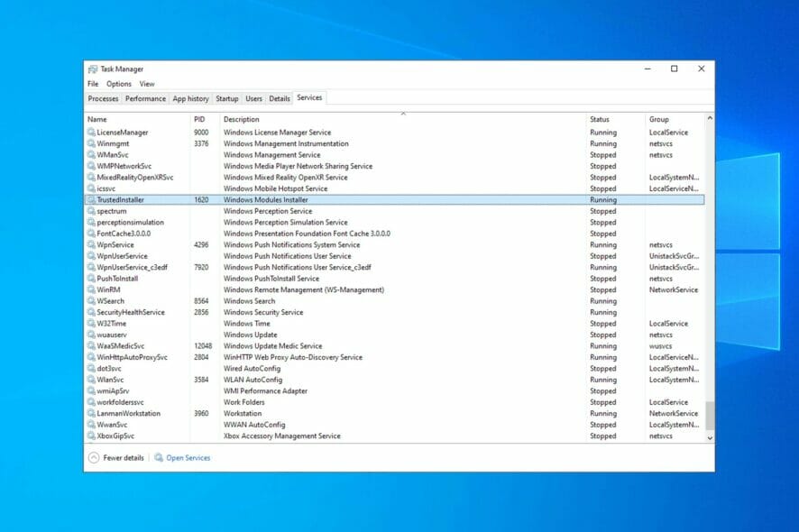The height and width of the screenshot is (532, 799).
Task: Click PID 3584 in WlanSvc row
Action: (x=201, y=380)
